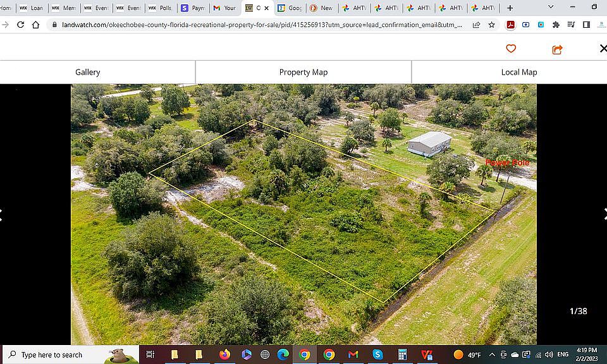Screen dimensions: 607x364
Task: Open a new browser tab
Action: coord(510,8)
